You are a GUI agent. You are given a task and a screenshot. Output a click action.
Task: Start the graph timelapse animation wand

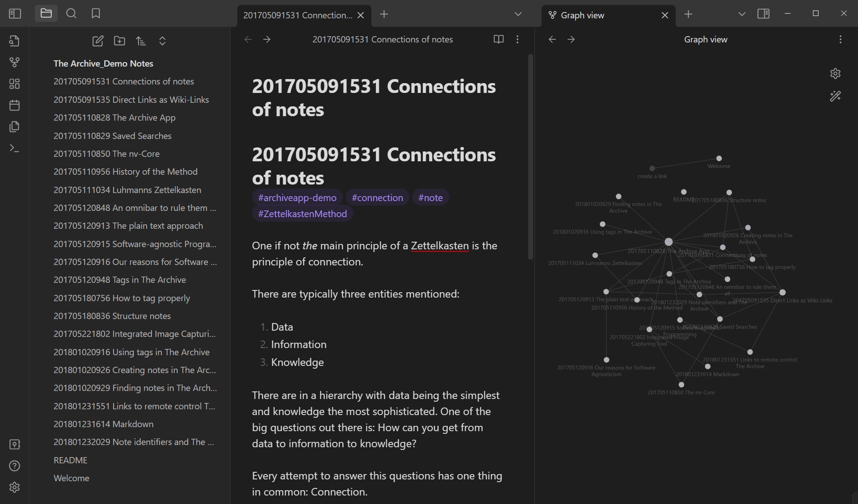point(835,96)
